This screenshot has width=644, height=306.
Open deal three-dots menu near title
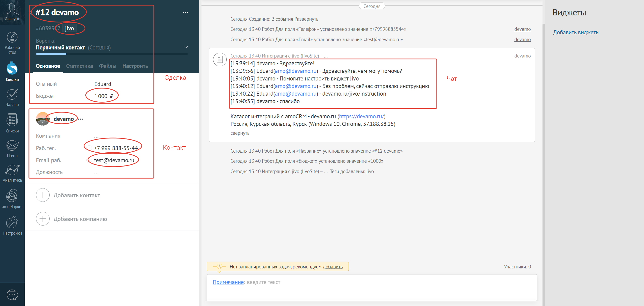pos(185,12)
